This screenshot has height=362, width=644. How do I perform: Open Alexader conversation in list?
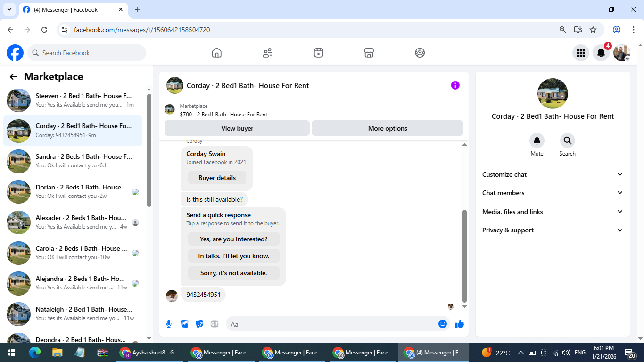click(73, 222)
